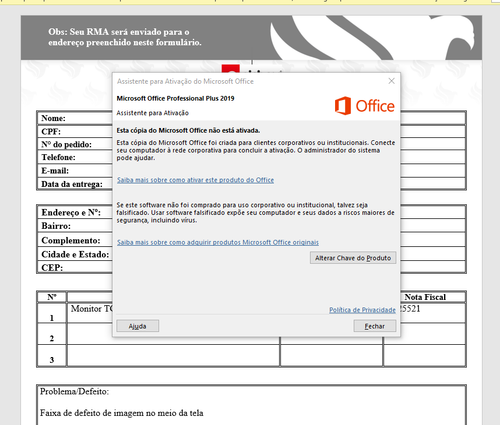Select the Bairro: label in form
Screen dimensions: 500x425
[x=56, y=226]
